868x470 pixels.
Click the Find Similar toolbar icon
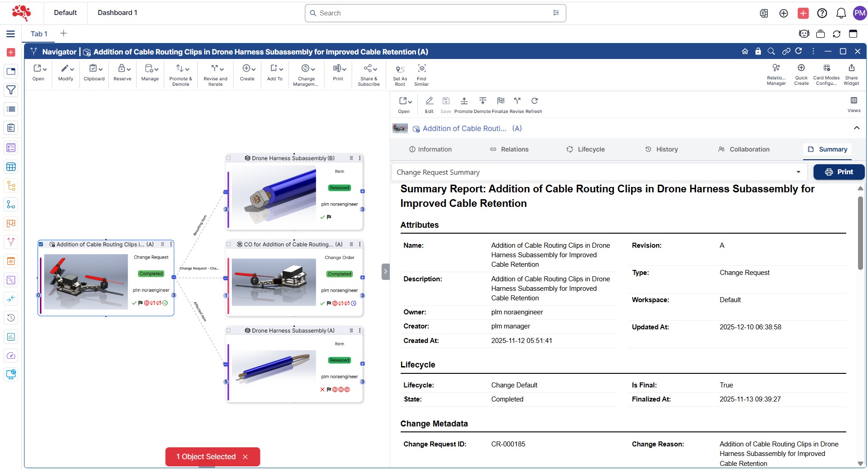422,69
